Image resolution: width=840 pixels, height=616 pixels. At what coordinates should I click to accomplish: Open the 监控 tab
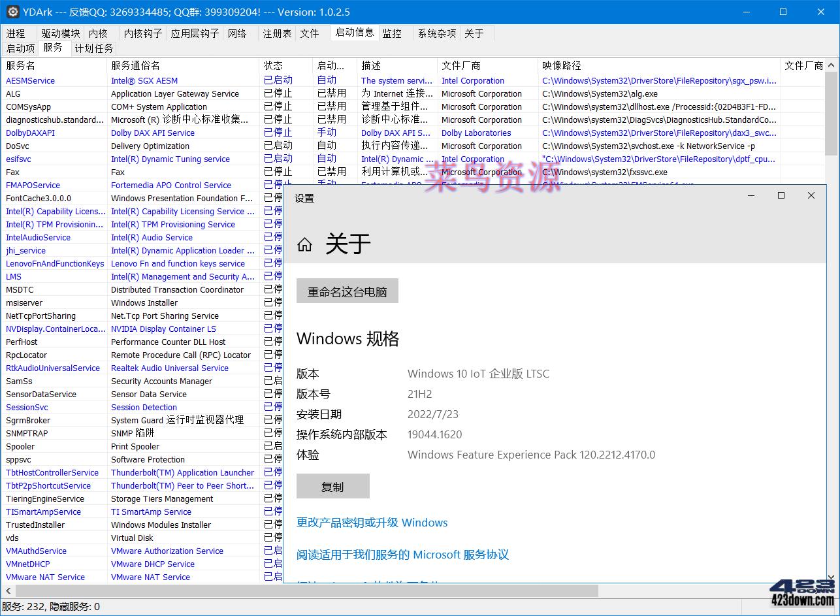393,33
